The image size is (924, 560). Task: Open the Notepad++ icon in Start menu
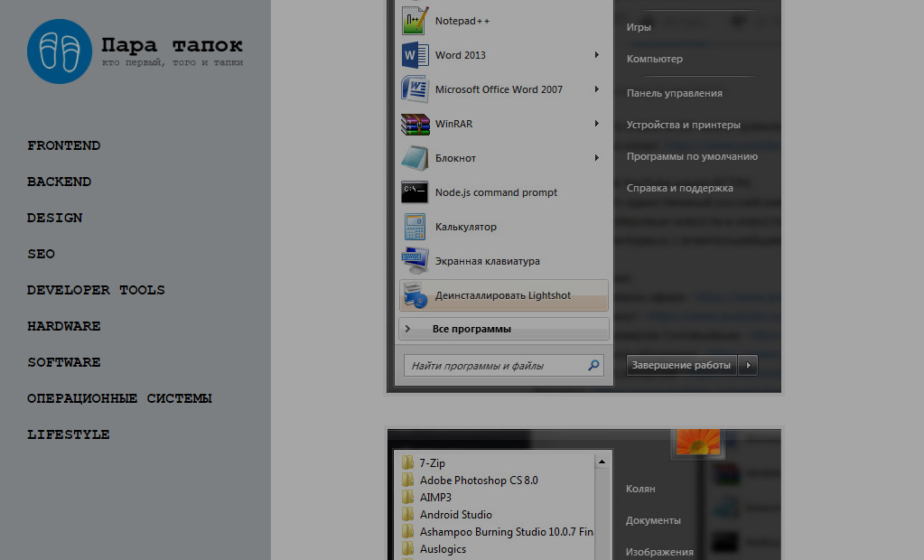click(x=415, y=21)
